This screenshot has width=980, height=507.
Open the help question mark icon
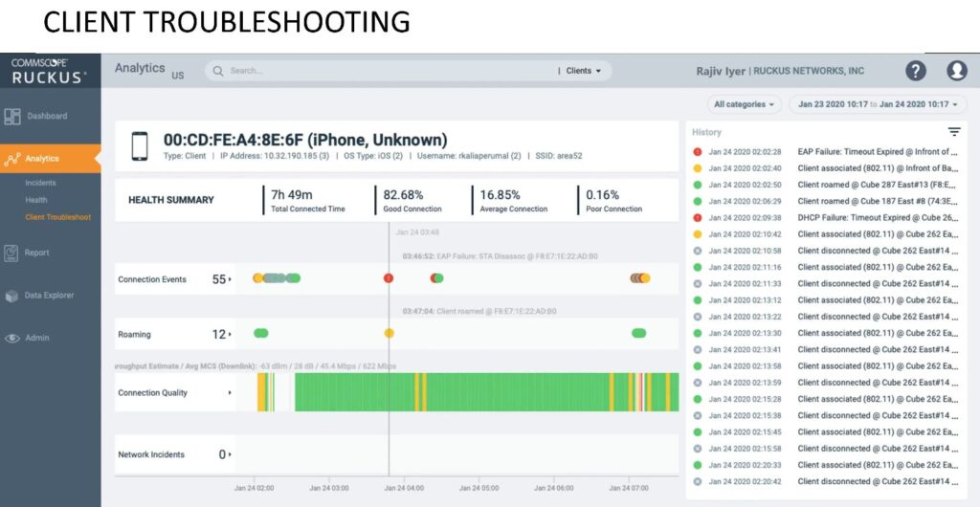coord(916,71)
